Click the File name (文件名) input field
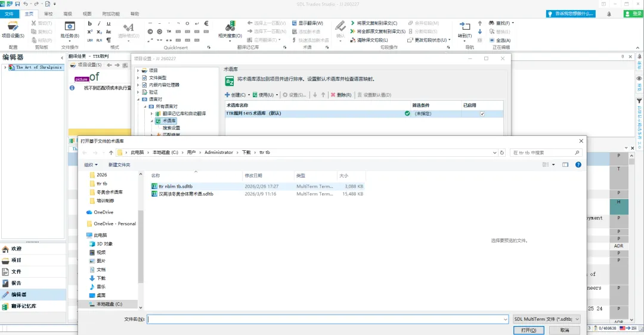 tap(328, 320)
